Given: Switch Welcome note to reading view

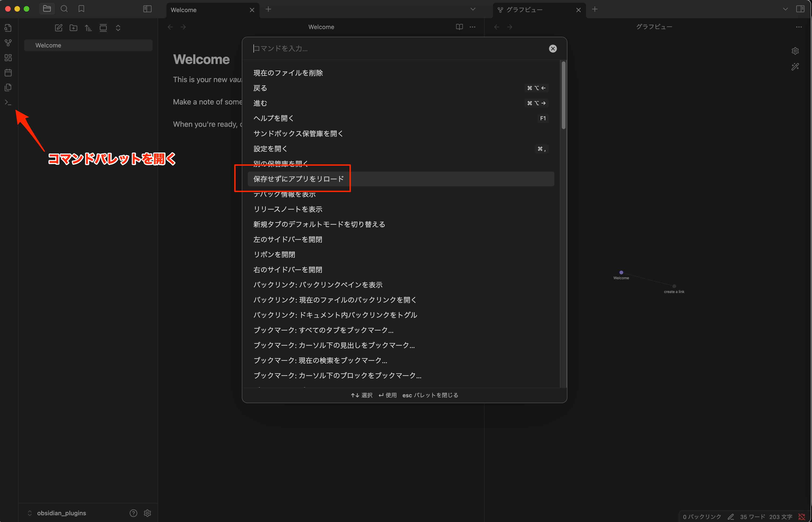Looking at the screenshot, I should (459, 27).
